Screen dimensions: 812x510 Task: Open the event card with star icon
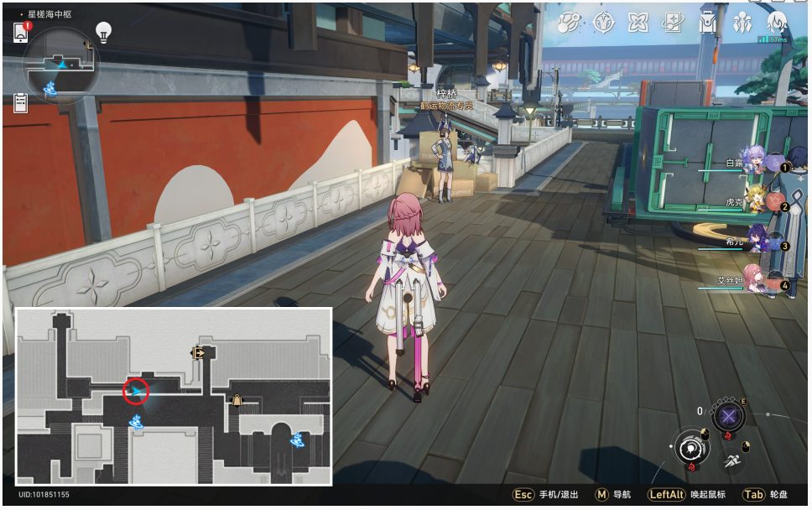tap(673, 23)
